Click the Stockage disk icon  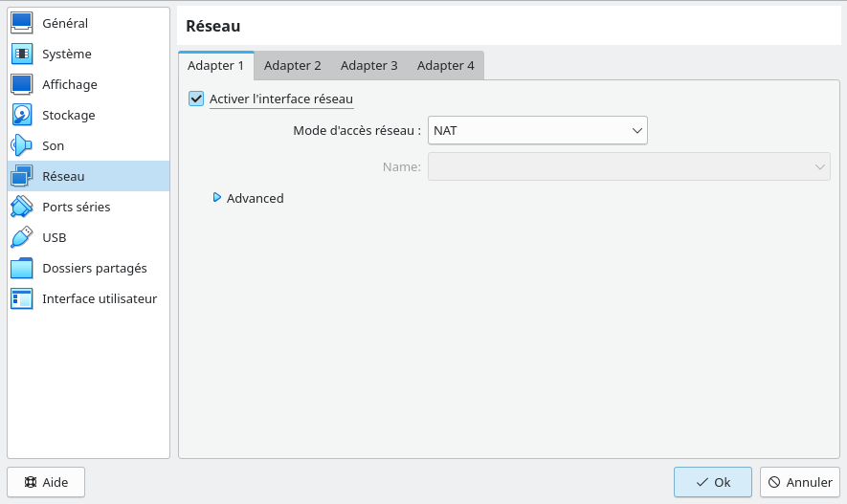[22, 115]
